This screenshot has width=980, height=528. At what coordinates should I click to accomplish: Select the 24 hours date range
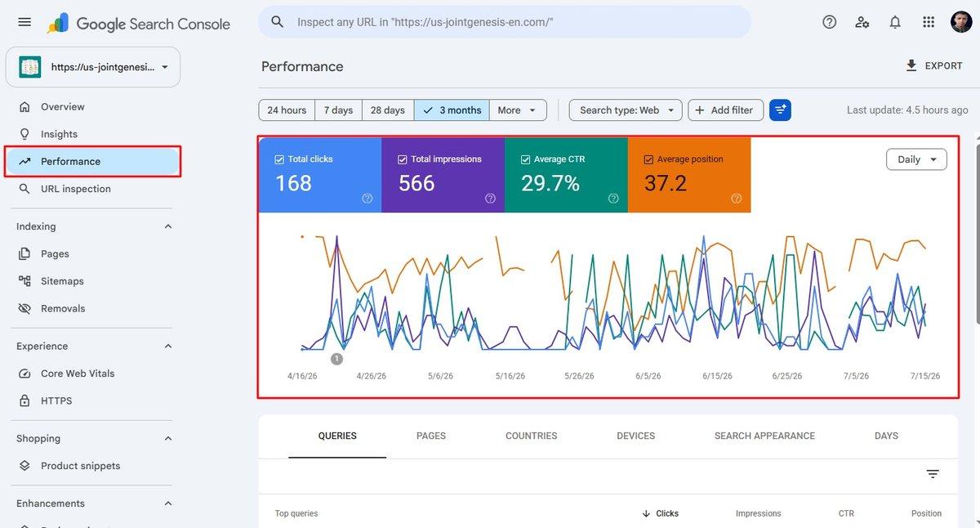coord(287,110)
